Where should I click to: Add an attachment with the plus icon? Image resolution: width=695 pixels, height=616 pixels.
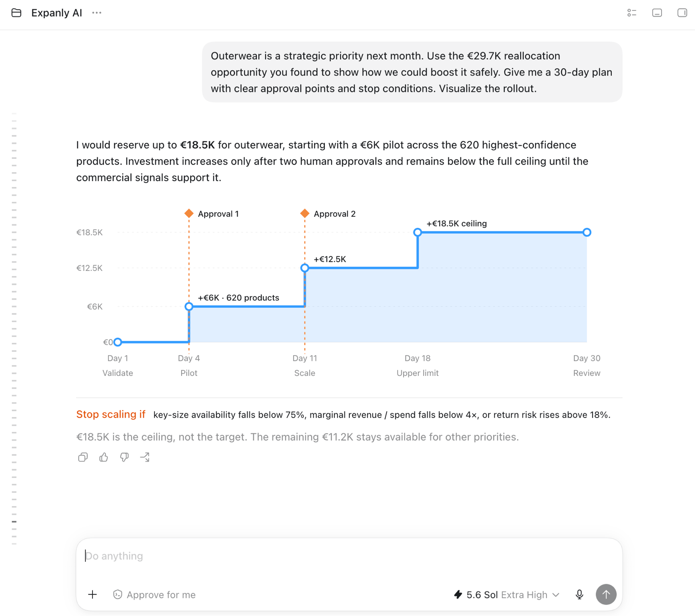[x=93, y=594]
